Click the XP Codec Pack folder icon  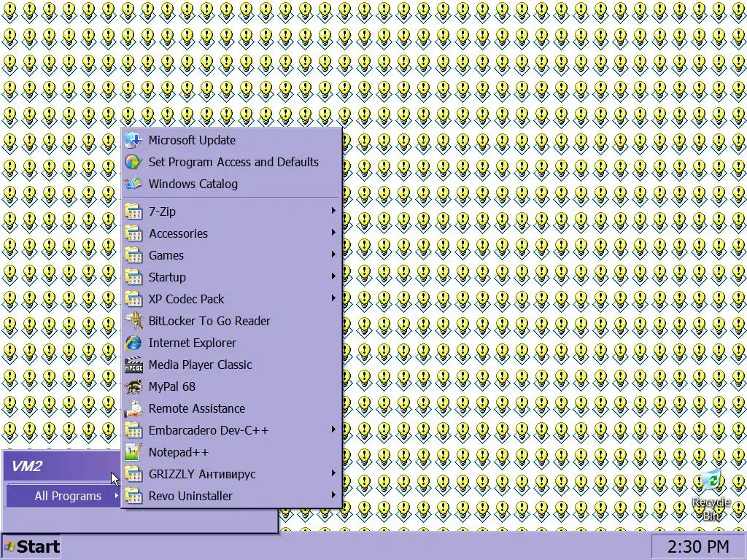(133, 299)
